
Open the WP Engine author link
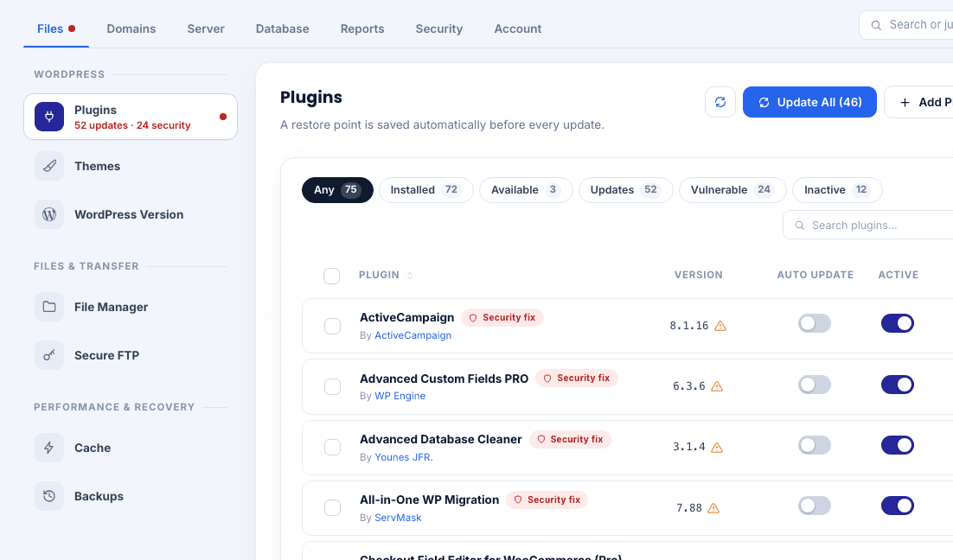(x=400, y=396)
